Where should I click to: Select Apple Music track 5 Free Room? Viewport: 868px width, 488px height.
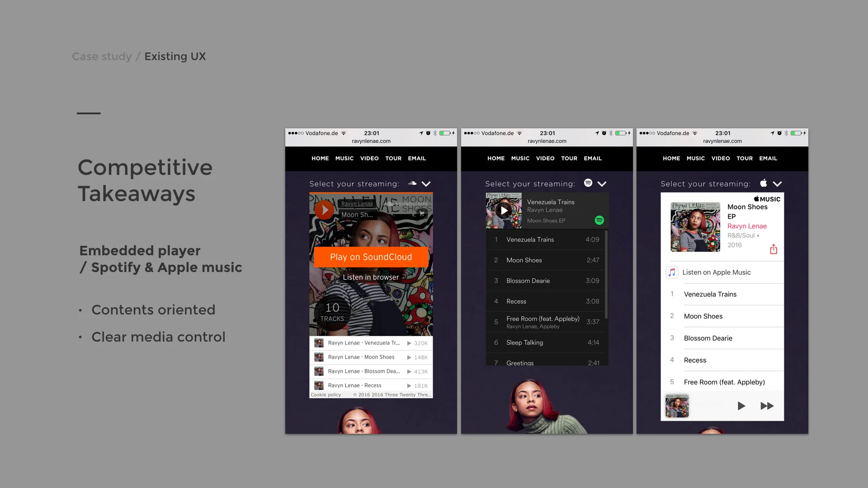click(722, 382)
